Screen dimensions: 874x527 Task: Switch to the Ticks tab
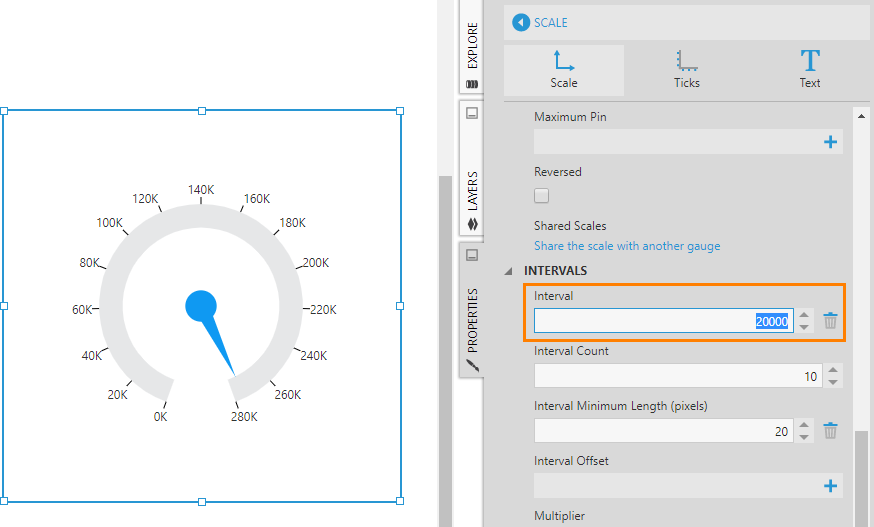(x=687, y=69)
